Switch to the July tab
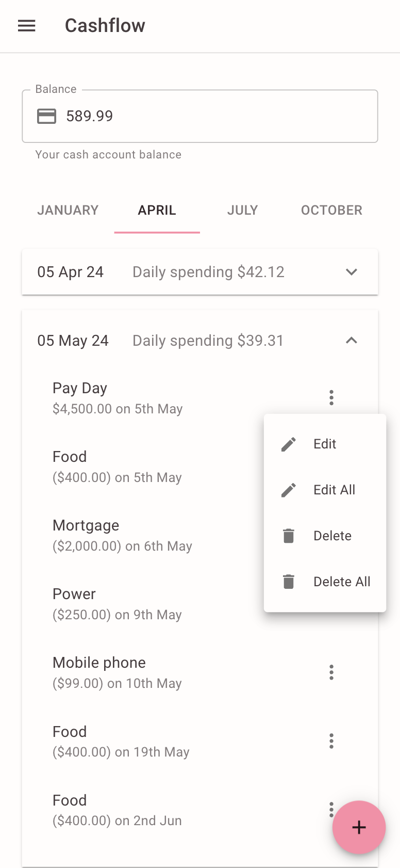400x868 pixels. point(242,211)
